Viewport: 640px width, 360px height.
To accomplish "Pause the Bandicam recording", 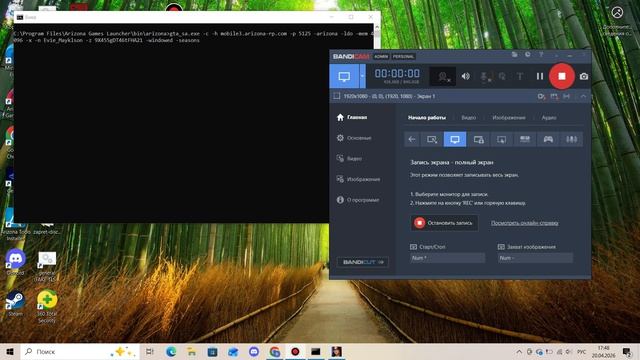I will [x=540, y=76].
